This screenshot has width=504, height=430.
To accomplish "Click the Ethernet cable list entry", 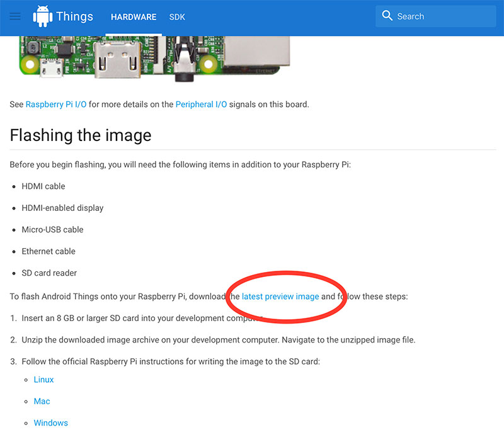I will tap(49, 251).
